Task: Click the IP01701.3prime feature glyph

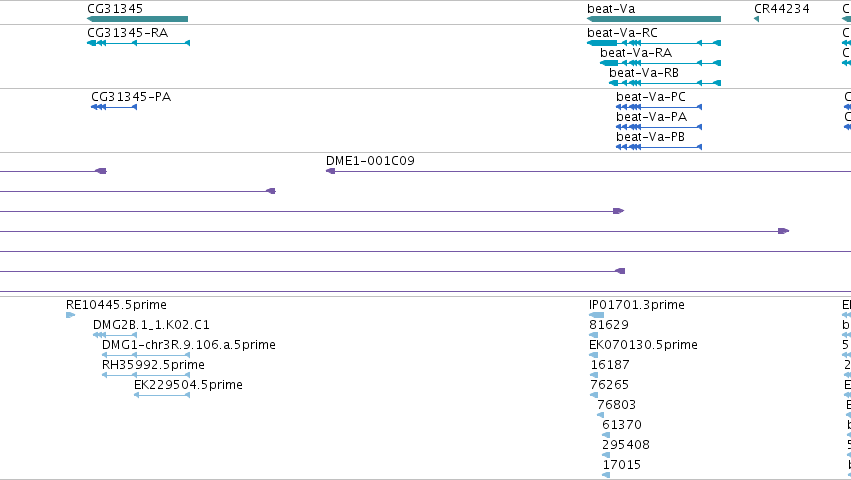Action: [596, 315]
